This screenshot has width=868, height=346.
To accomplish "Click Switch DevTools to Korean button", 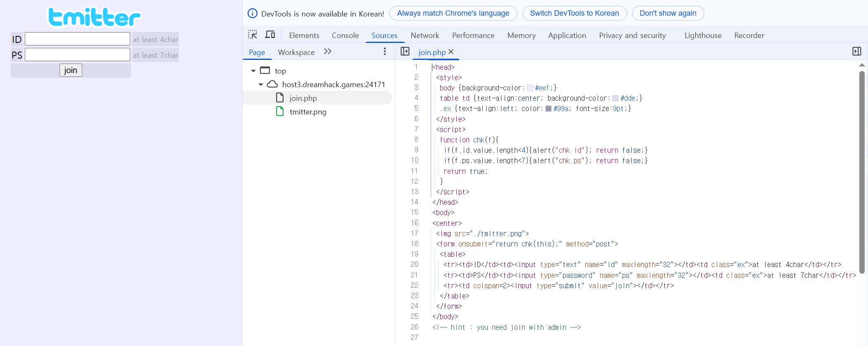I will pyautogui.click(x=575, y=13).
